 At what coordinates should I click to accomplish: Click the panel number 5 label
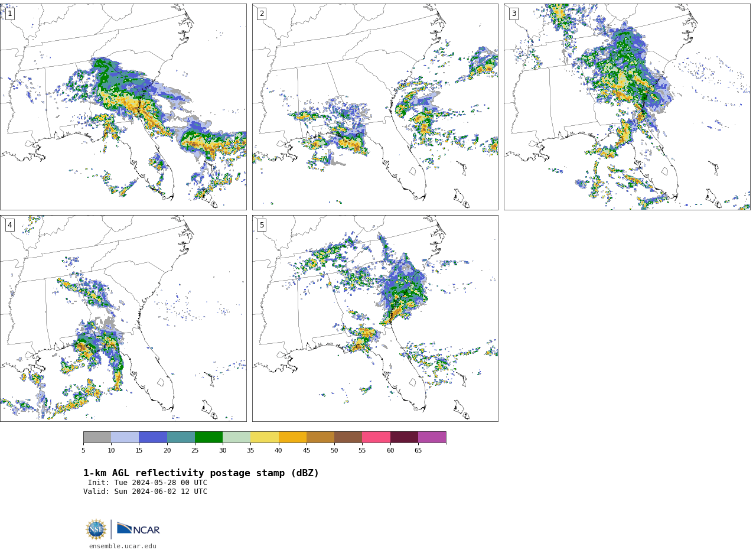[262, 225]
